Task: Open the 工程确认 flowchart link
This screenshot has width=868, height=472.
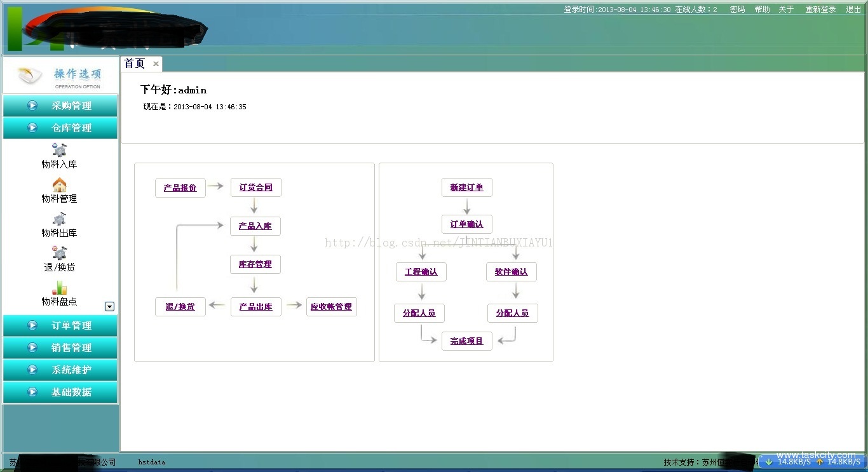Action: click(x=421, y=272)
